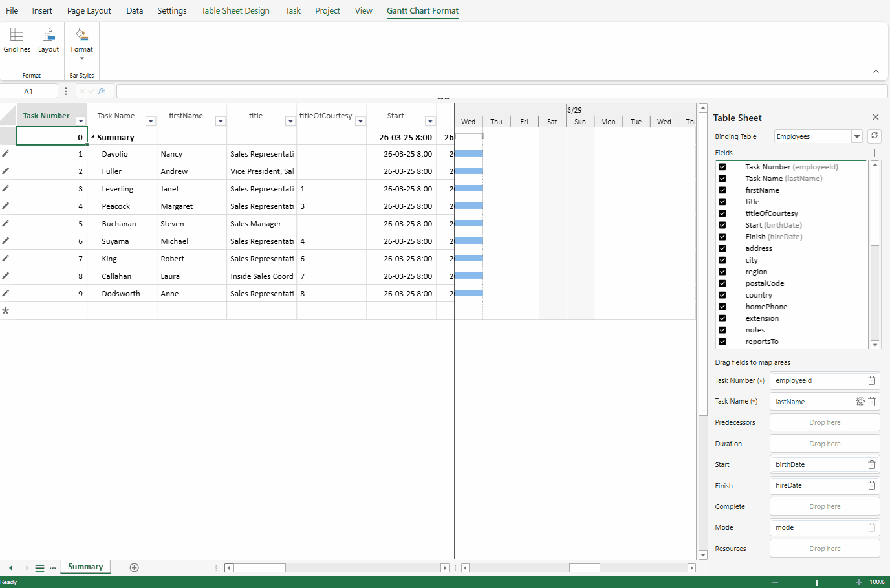This screenshot has width=890, height=588.
Task: Open the Layout ribbon tool
Action: 49,40
